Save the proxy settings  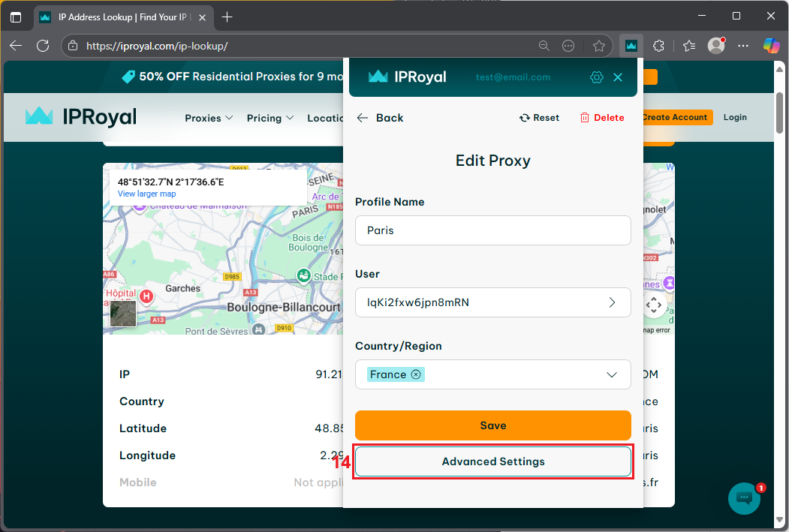493,425
